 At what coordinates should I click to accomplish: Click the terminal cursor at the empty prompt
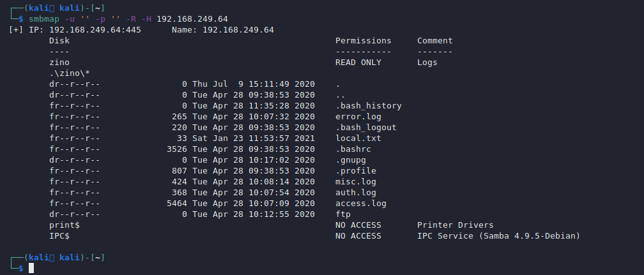tap(31, 268)
